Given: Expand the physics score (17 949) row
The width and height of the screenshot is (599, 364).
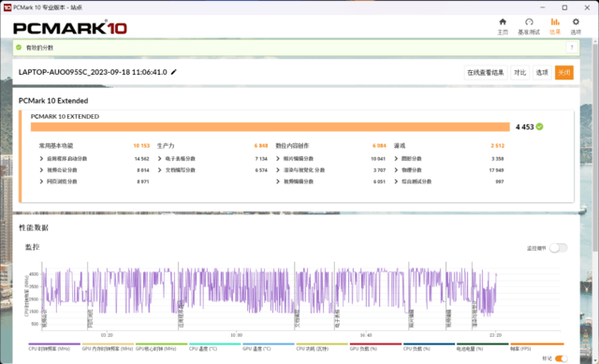Looking at the screenshot, I should (396, 170).
